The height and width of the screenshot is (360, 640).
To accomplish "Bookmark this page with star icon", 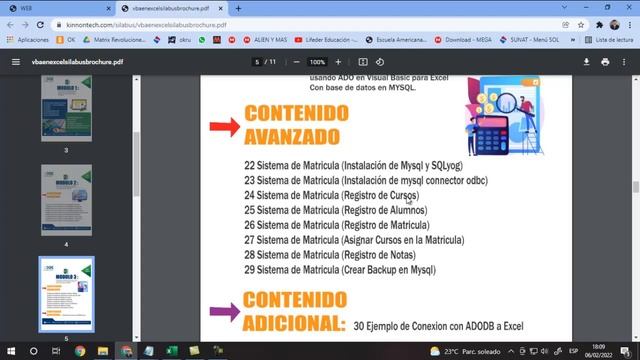I will pyautogui.click(x=580, y=25).
